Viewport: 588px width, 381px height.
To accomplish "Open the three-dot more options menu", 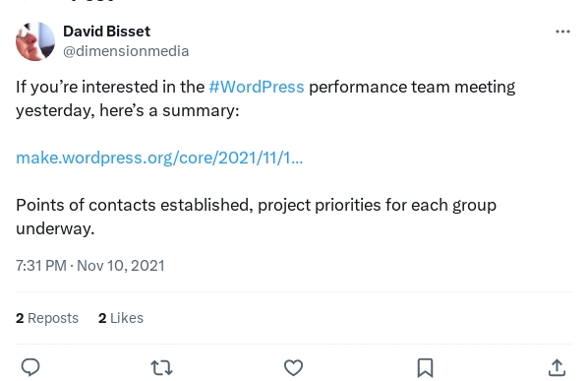I will click(x=562, y=32).
